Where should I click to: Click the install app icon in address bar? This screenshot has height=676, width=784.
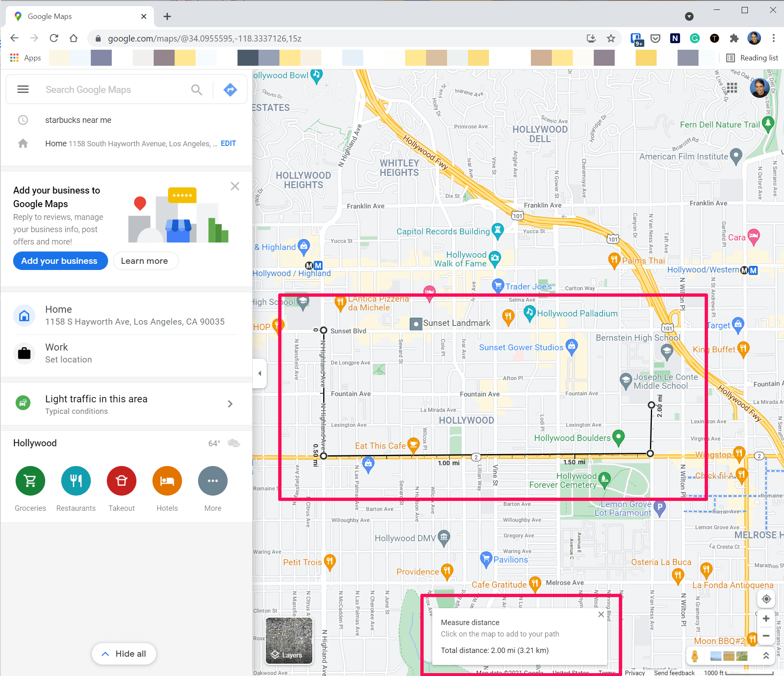[x=591, y=39]
